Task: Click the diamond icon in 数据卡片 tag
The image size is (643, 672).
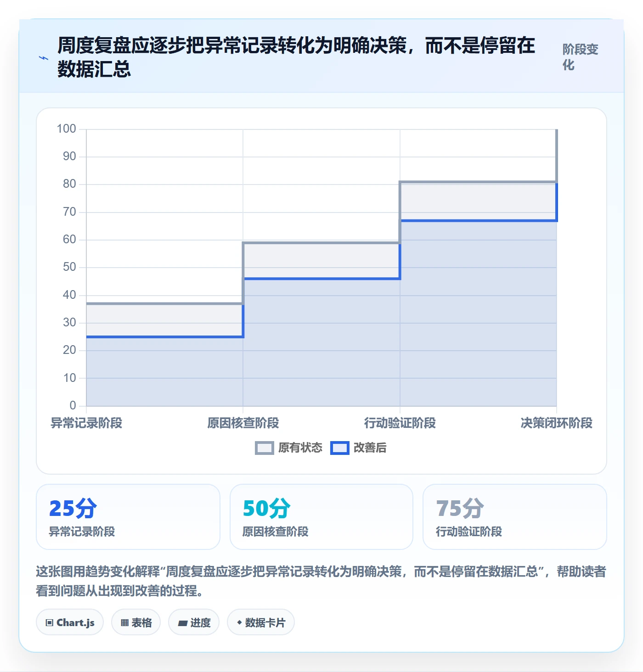Action: [x=239, y=622]
